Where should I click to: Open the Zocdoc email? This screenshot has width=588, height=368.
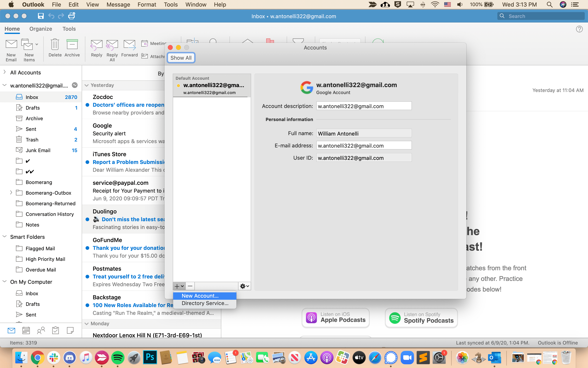tap(124, 105)
